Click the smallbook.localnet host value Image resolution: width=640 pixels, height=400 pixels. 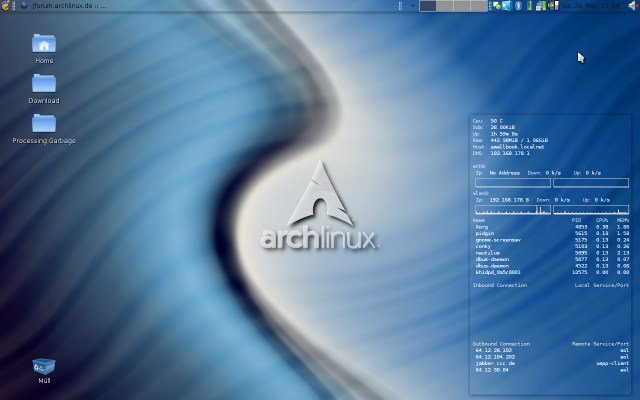[517, 147]
